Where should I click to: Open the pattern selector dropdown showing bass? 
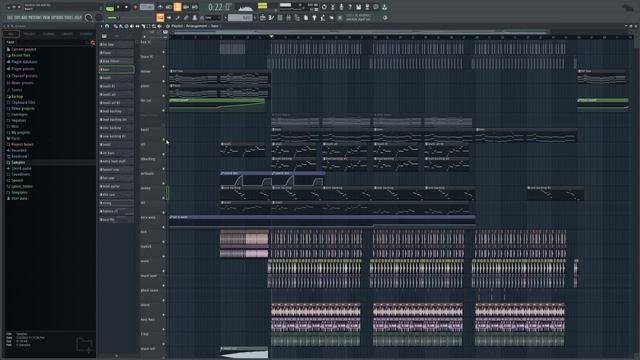tap(241, 18)
